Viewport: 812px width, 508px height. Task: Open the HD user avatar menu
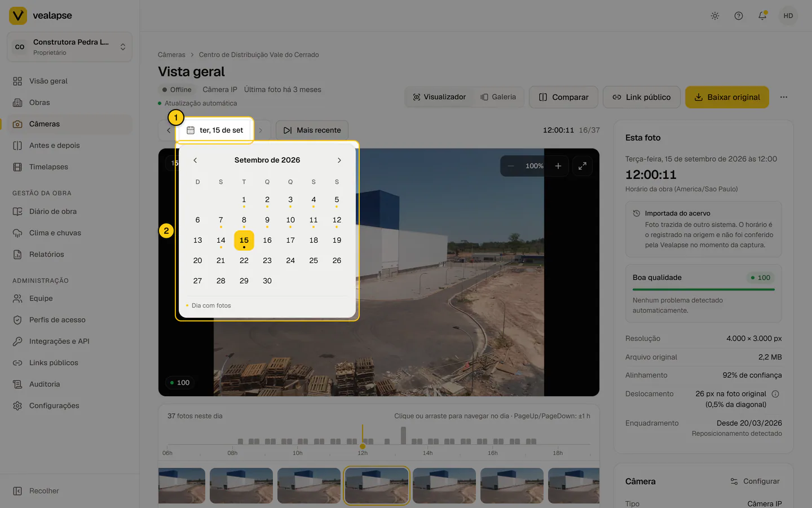[x=788, y=16]
